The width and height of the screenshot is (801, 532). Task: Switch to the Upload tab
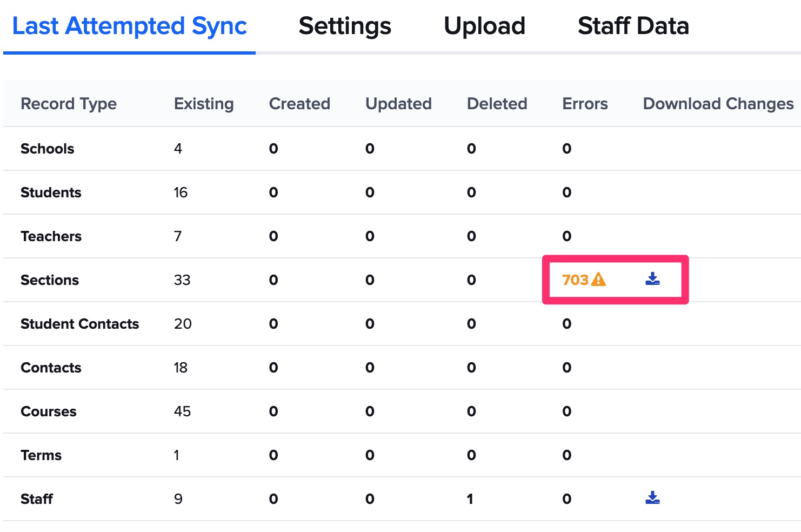[484, 25]
